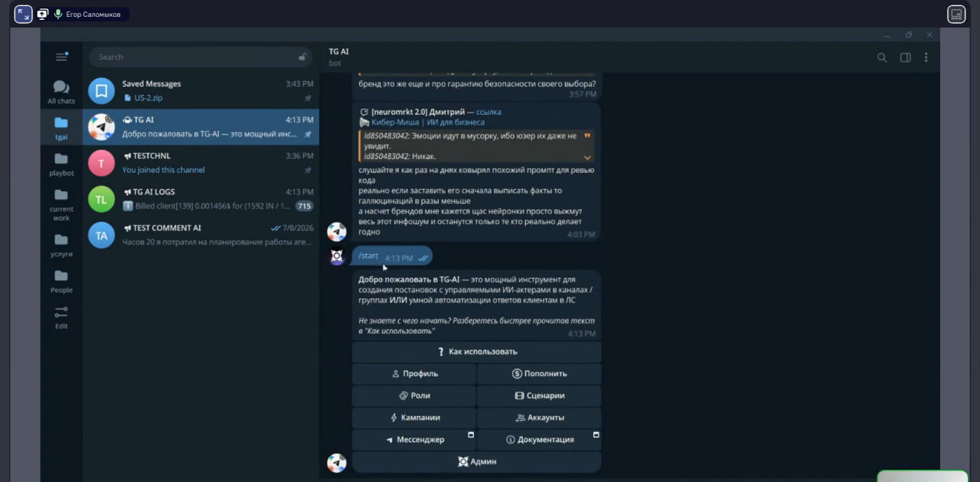Open the Документация web app button
The width and height of the screenshot is (980, 482).
pos(539,440)
